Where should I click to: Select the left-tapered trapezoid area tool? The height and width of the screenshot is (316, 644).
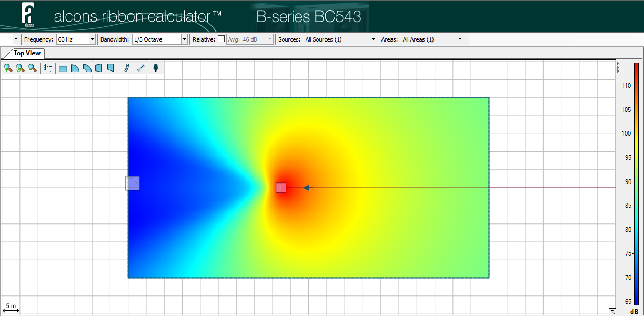pos(98,68)
